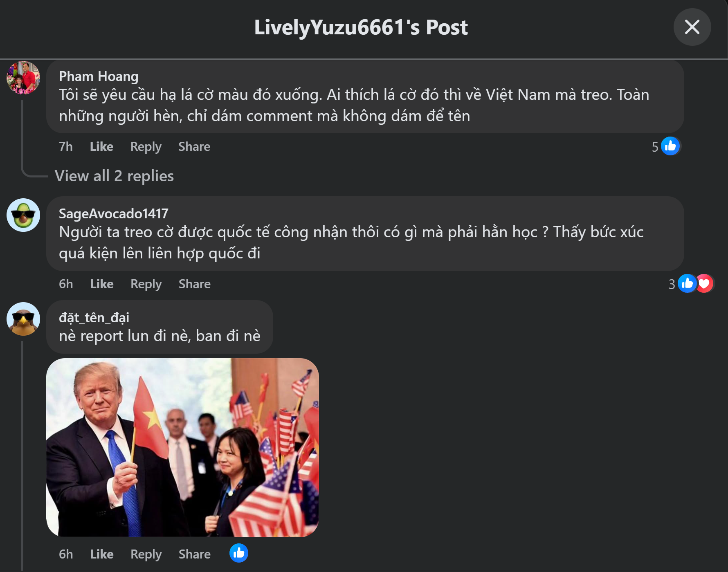728x572 pixels.
Task: Open Pham Hoang's name link
Action: click(x=99, y=76)
